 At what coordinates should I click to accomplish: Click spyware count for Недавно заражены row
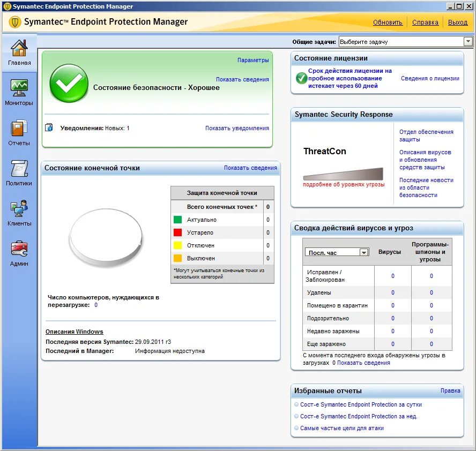[432, 331]
